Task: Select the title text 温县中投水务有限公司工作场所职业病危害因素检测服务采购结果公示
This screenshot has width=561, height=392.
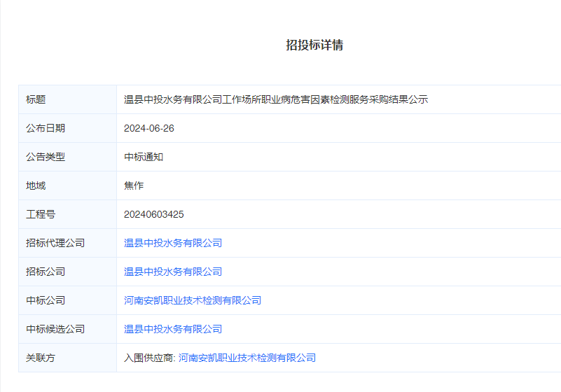Action: pos(276,99)
